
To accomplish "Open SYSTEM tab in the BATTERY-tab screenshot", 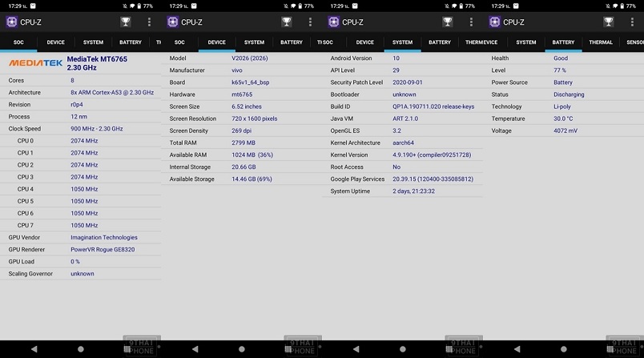I will (525, 42).
